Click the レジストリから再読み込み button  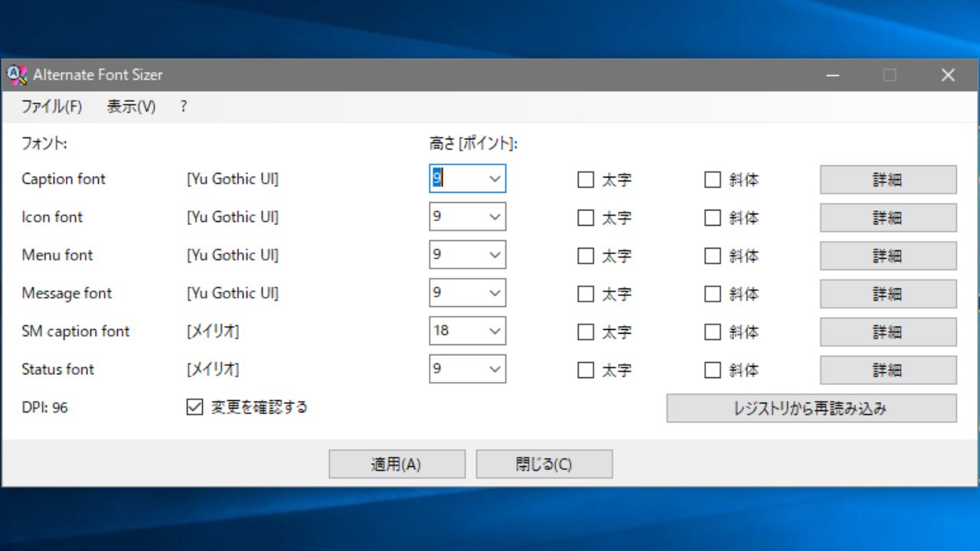[812, 408]
